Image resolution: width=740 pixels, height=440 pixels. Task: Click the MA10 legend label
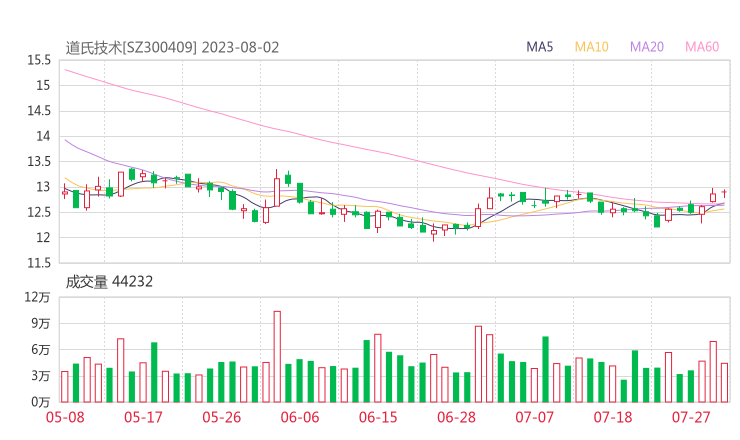tap(591, 47)
